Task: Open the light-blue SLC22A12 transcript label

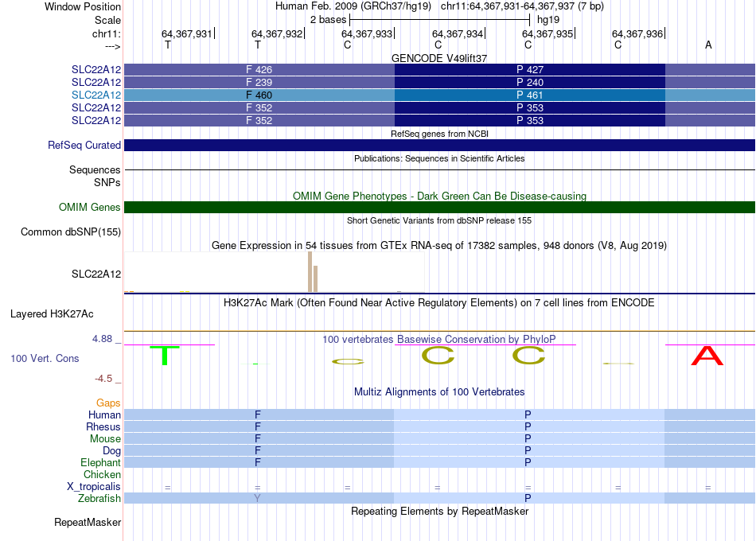Action: coord(96,95)
